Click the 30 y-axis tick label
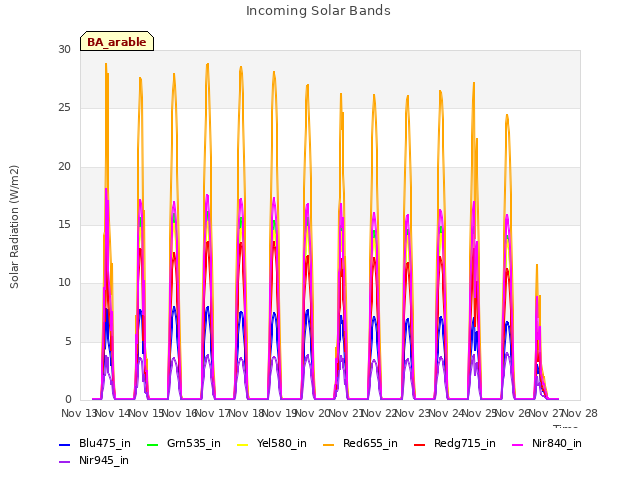The width and height of the screenshot is (640, 480). tap(64, 50)
